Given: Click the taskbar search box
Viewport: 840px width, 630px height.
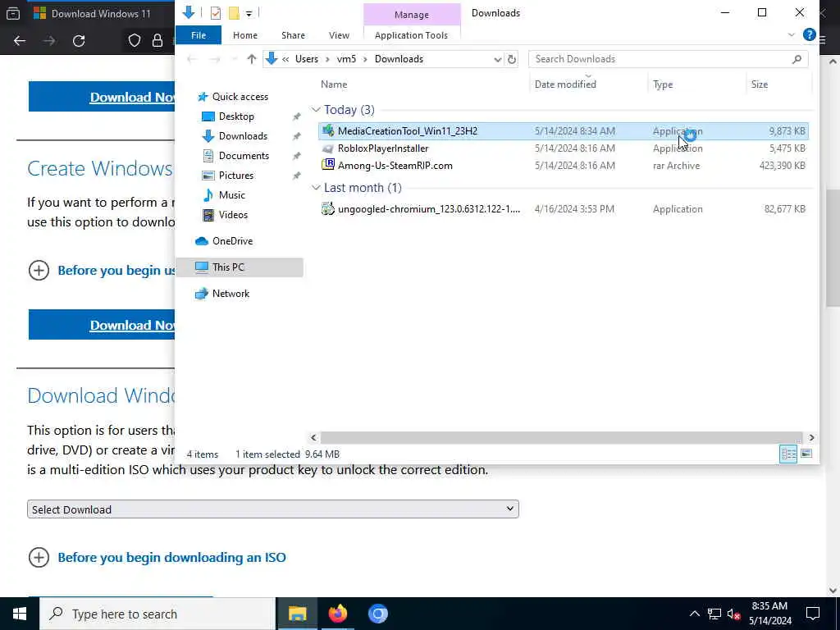Looking at the screenshot, I should [x=157, y=614].
